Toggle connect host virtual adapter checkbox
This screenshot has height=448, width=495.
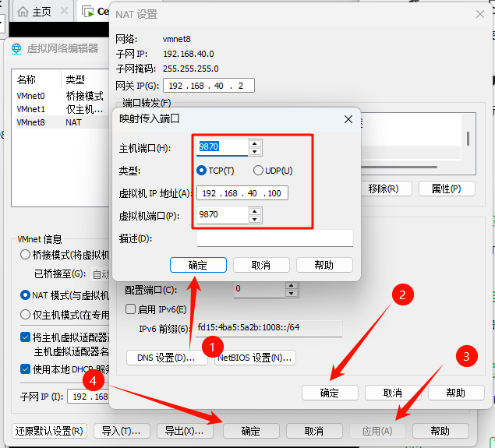tap(25, 337)
